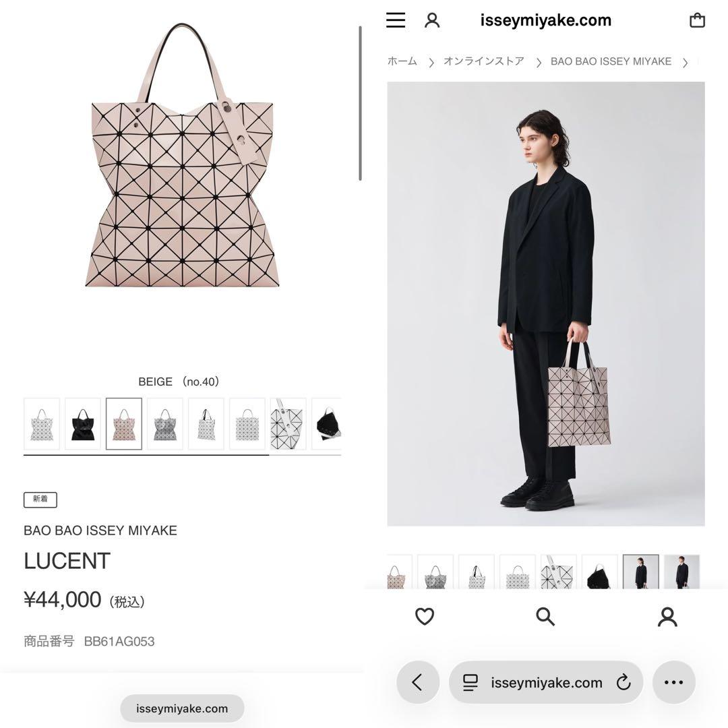Open the BAO BAO ISSEY MIYAKE breadcrumb

[x=611, y=61]
